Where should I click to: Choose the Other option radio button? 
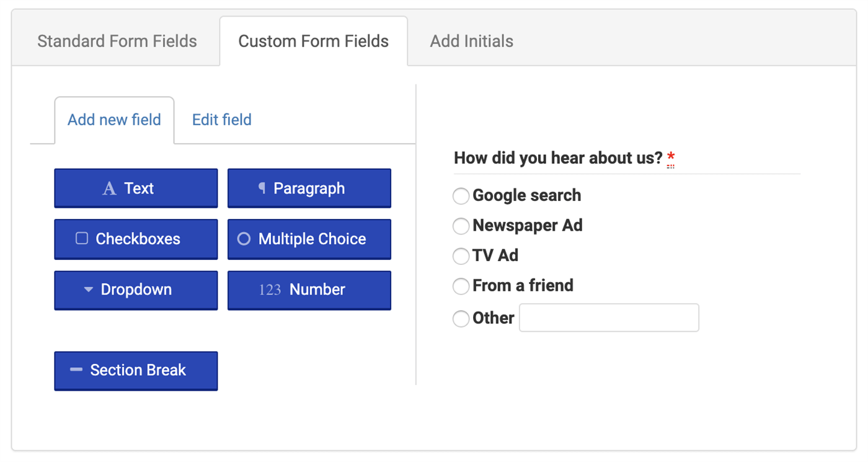click(x=461, y=318)
